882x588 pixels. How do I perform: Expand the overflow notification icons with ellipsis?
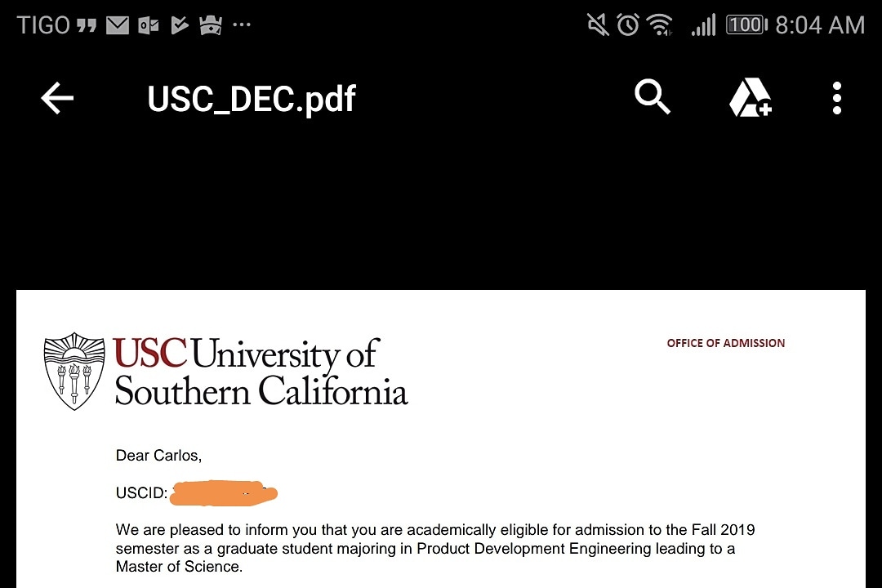tap(241, 24)
